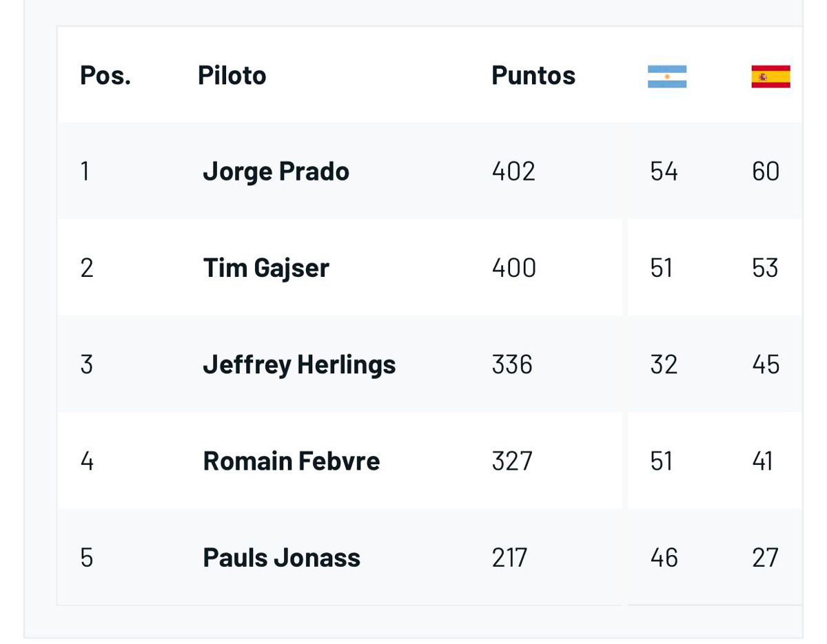Select Jeffrey Herlings in the standings

pyautogui.click(x=299, y=364)
